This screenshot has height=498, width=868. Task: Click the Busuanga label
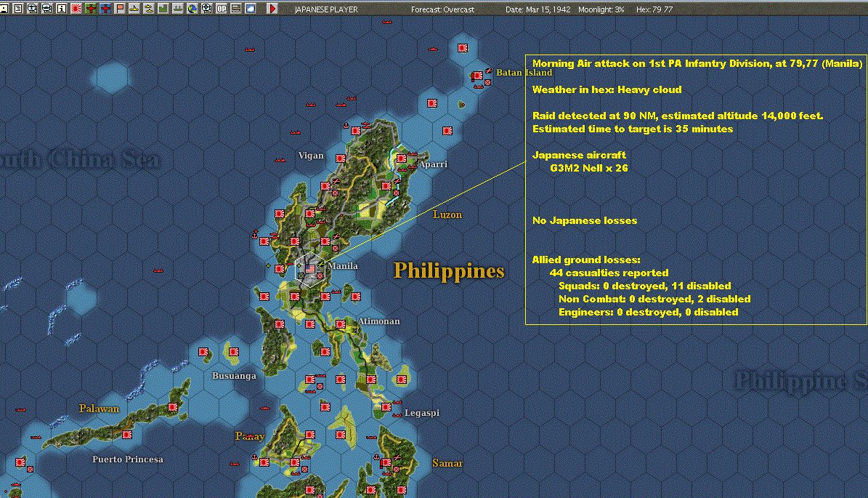pyautogui.click(x=234, y=376)
